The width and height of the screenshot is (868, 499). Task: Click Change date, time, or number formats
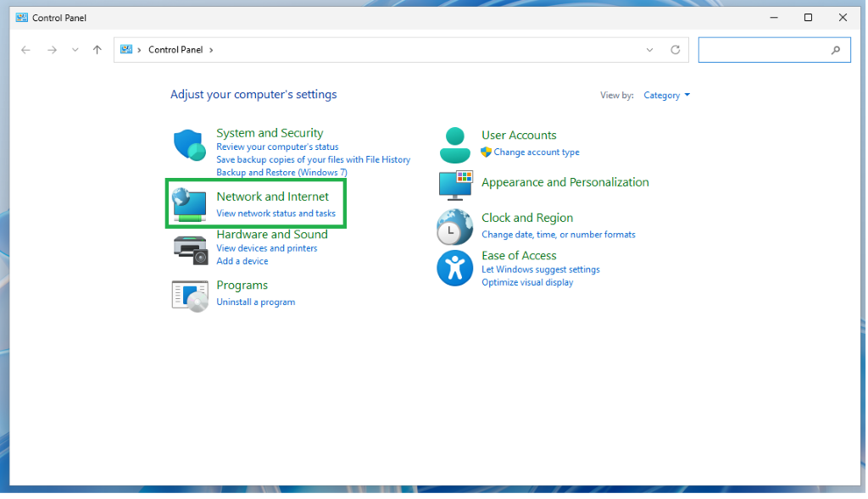pyautogui.click(x=559, y=235)
